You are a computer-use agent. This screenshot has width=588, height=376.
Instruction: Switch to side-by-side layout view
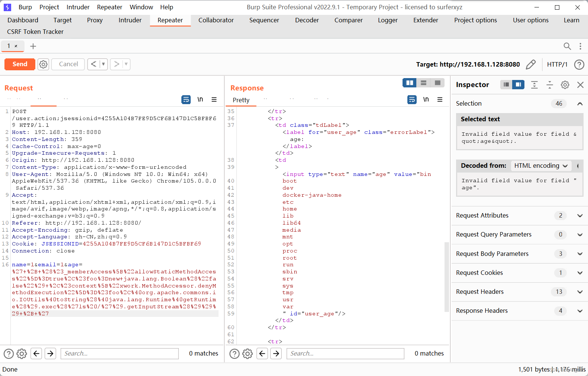pyautogui.click(x=410, y=83)
